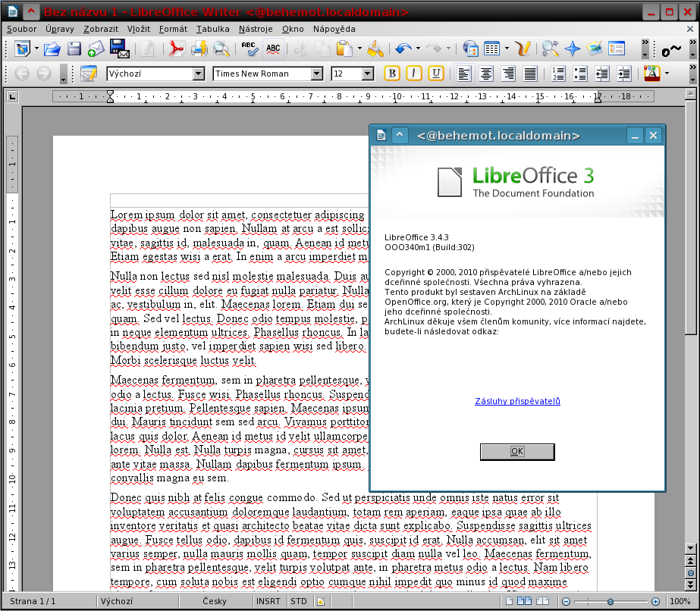Screen dimensions: 700x611
Task: Toggle INSRT insert mode in status bar
Action: pos(268,601)
